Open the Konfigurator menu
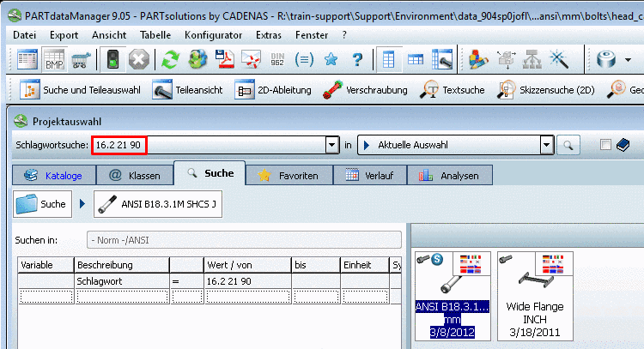The width and height of the screenshot is (644, 349). pos(213,35)
